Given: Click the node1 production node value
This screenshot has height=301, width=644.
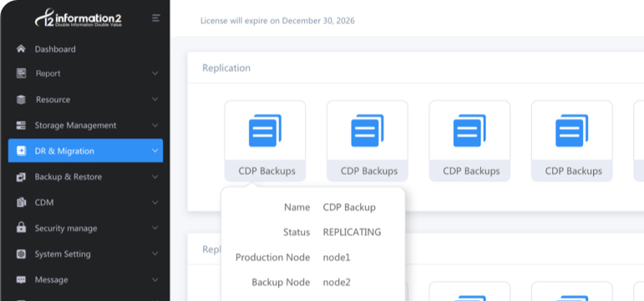Looking at the screenshot, I should pos(337,258).
